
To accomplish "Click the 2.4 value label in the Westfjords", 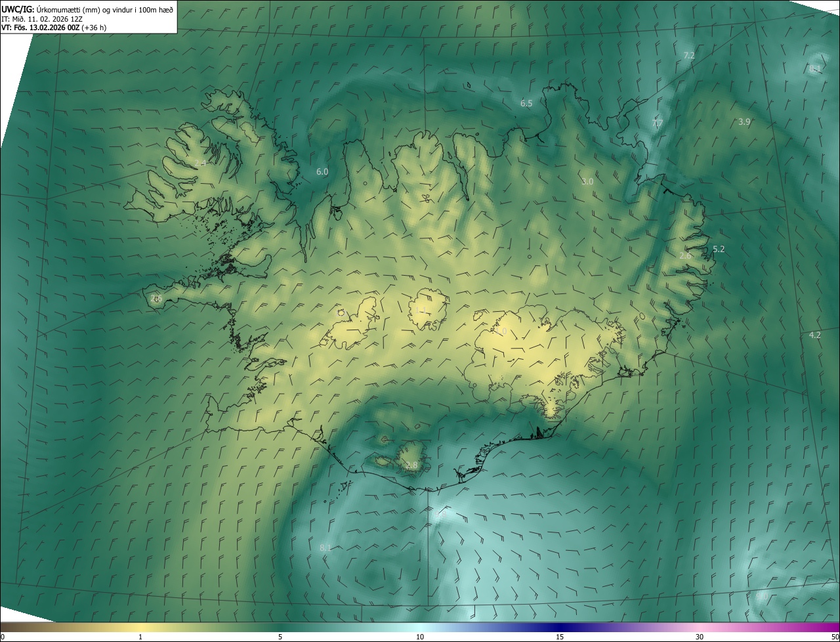I will coord(200,163).
